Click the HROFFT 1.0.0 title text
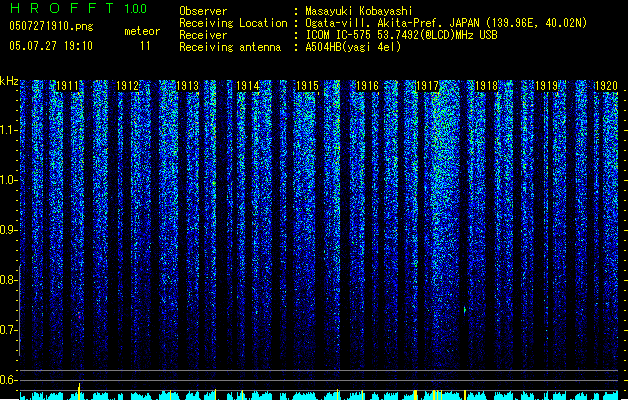Screen dimensions: 629x400 pyautogui.click(x=79, y=8)
